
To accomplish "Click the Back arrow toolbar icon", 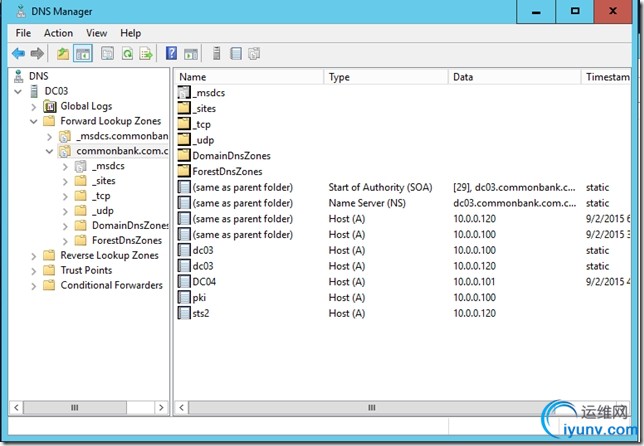I will (18, 53).
